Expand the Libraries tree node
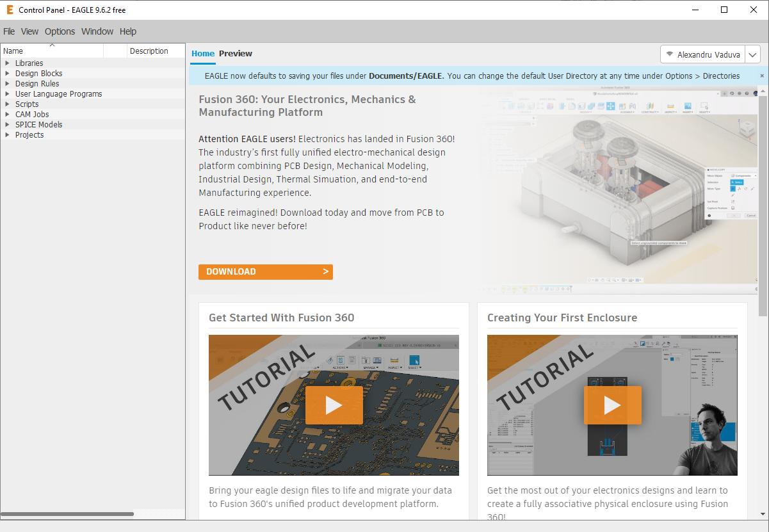Image resolution: width=769 pixels, height=532 pixels. pos(7,63)
